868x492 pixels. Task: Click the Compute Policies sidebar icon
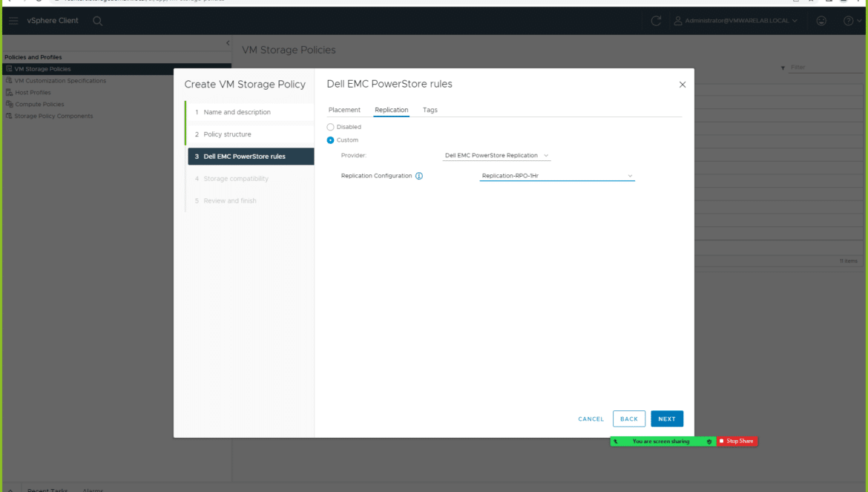pos(9,104)
